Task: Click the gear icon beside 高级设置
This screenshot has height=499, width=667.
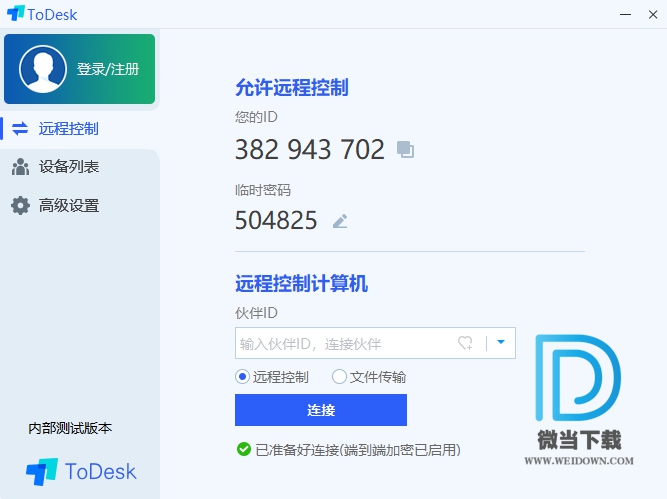Action: [20, 205]
